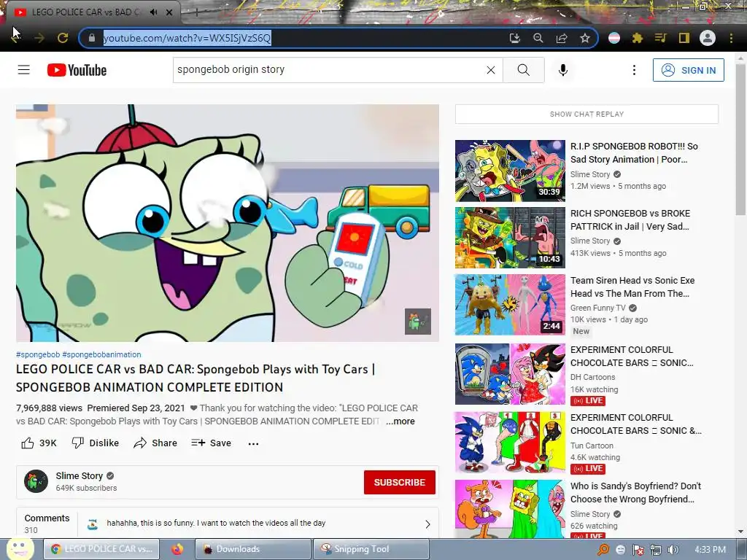This screenshot has height=560, width=747.
Task: Open the taskbar clock showing 4:33 PM
Action: tap(710, 550)
